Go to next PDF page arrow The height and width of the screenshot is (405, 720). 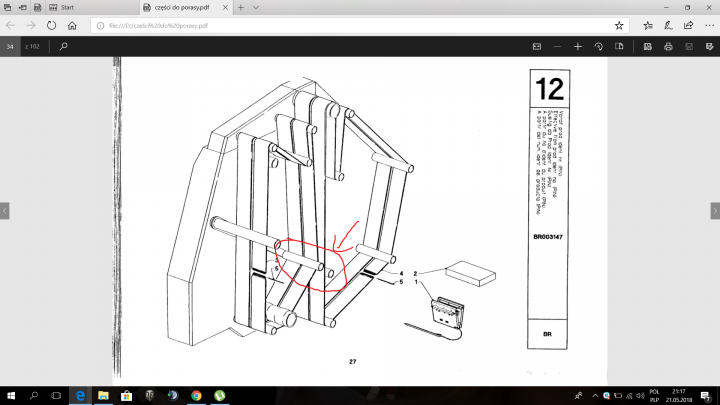click(714, 211)
